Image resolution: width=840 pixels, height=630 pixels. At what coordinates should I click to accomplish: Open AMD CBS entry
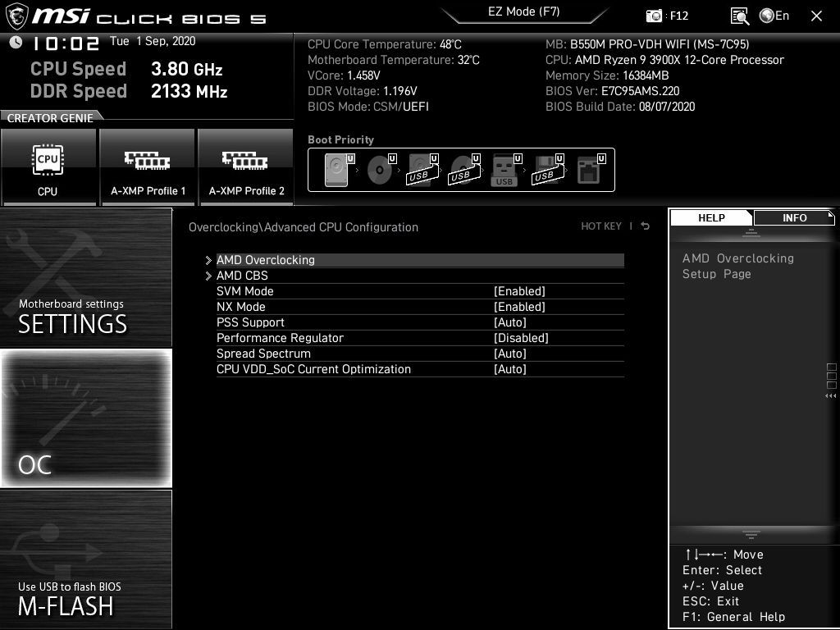click(420, 276)
